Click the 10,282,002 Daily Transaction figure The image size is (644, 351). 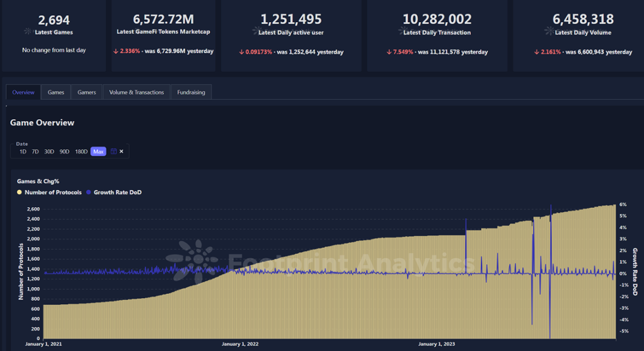[437, 19]
